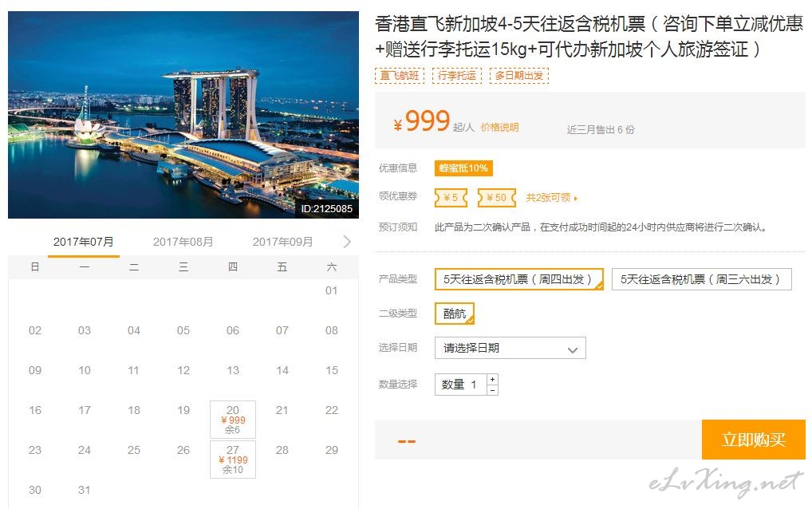The image size is (812, 509).
Task: Click calendar date 19
Action: tap(183, 410)
